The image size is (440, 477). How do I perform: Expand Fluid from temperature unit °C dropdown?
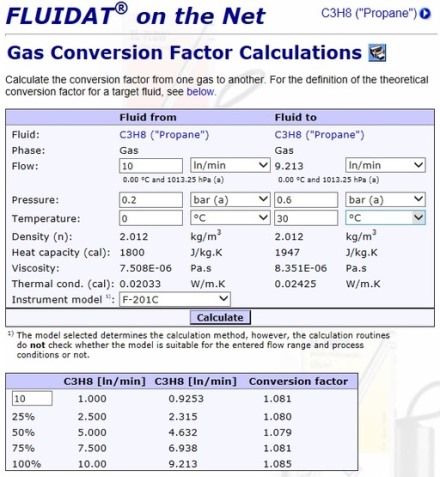230,218
